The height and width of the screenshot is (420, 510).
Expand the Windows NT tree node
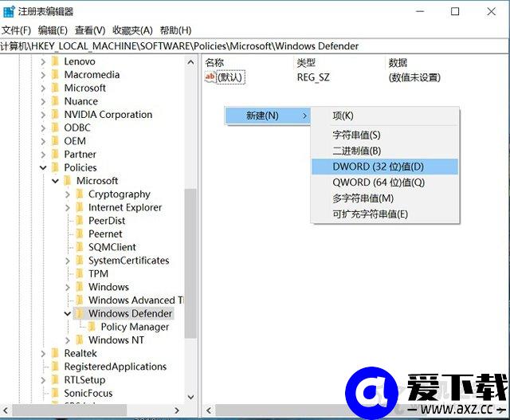click(67, 340)
